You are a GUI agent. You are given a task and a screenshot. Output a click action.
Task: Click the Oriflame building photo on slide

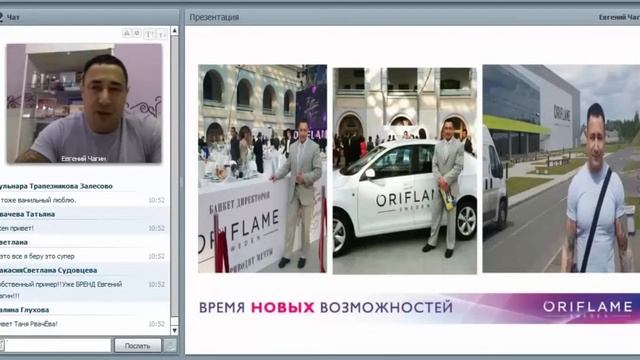tap(561, 169)
